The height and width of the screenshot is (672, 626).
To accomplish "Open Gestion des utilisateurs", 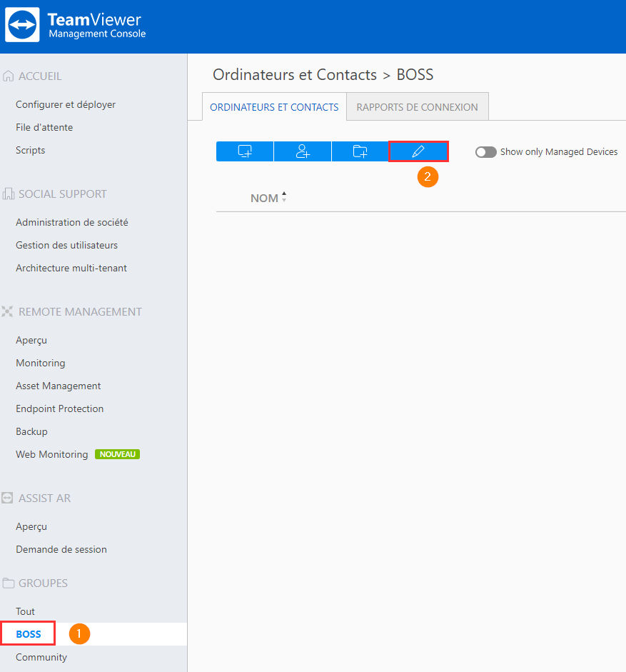I will 67,245.
